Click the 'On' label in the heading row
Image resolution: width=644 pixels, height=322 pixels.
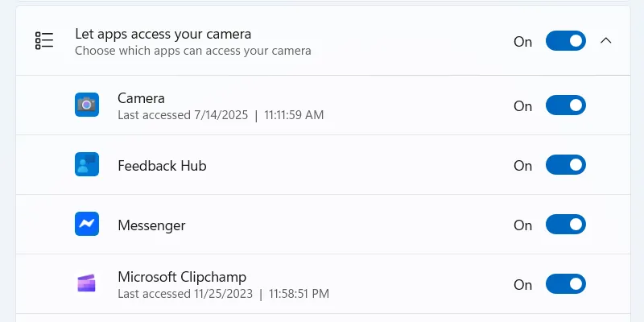tap(522, 42)
